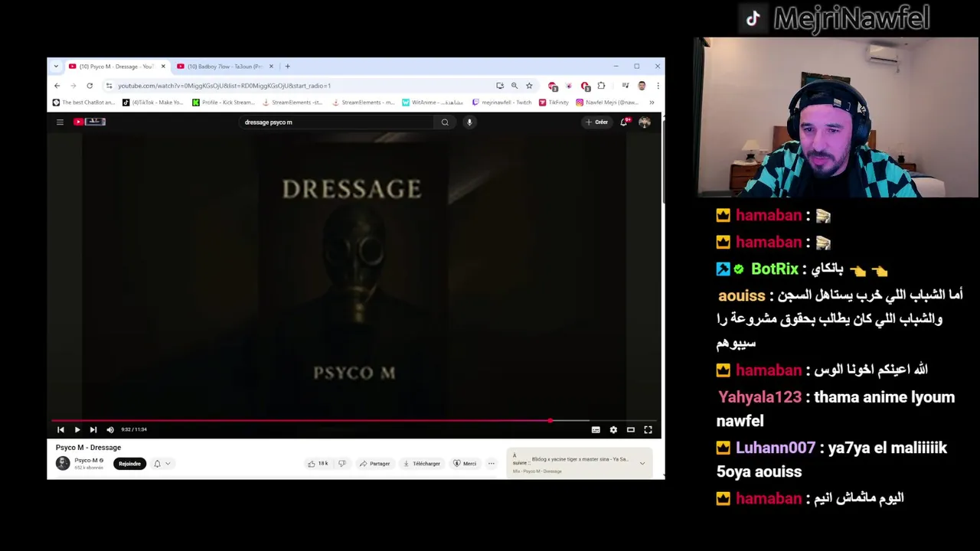Image resolution: width=980 pixels, height=551 pixels.
Task: Expand the tab search chevron in Chrome
Action: coord(56,67)
